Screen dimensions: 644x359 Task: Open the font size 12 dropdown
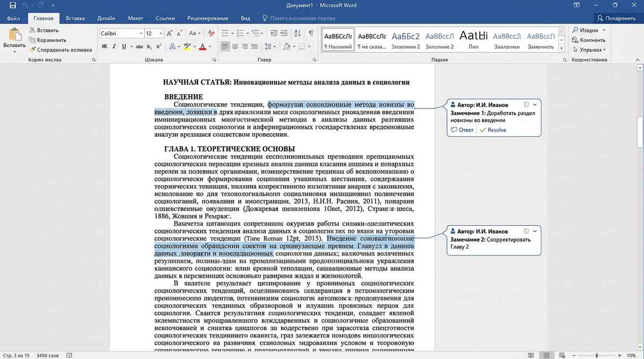click(160, 33)
